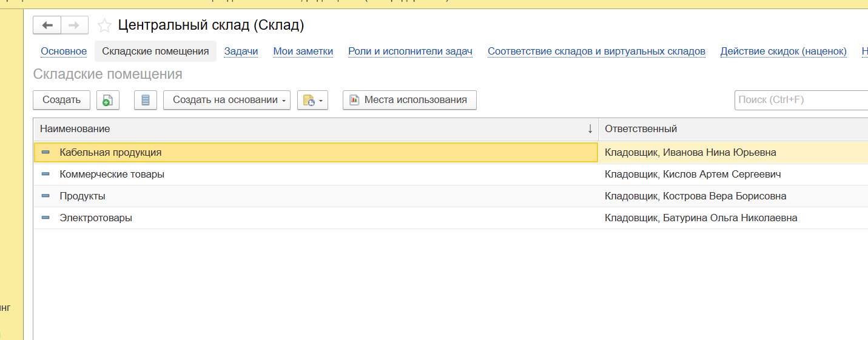Open the Создать на основании dropdown
This screenshot has width=868, height=340.
click(227, 100)
